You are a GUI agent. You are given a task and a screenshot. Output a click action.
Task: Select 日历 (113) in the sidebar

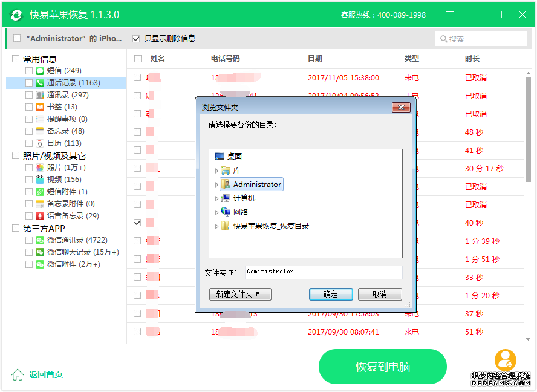click(x=64, y=143)
